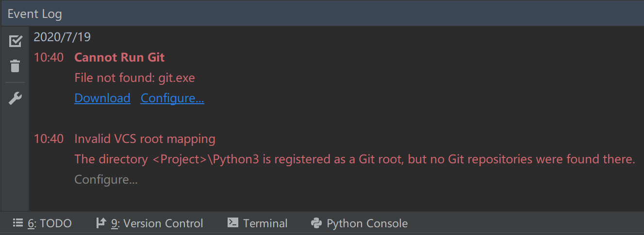Open Event Log settings wrench
Image resolution: width=644 pixels, height=235 pixels.
(16, 99)
